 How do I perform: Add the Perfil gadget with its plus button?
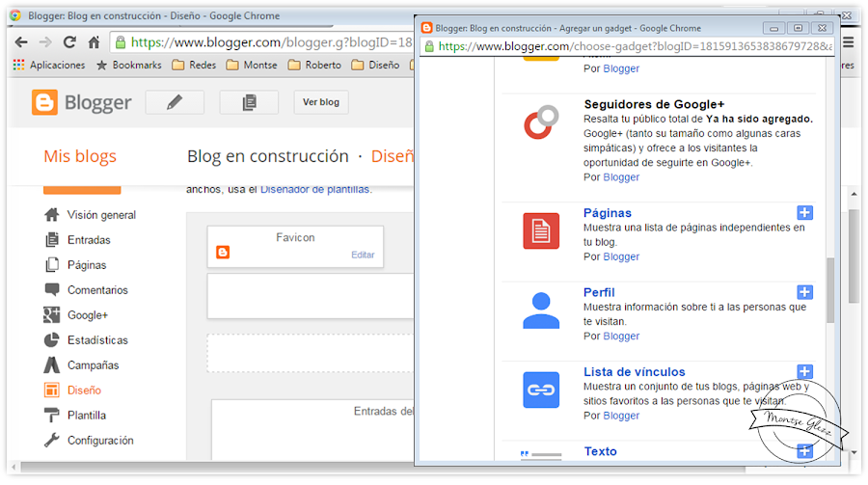click(805, 292)
